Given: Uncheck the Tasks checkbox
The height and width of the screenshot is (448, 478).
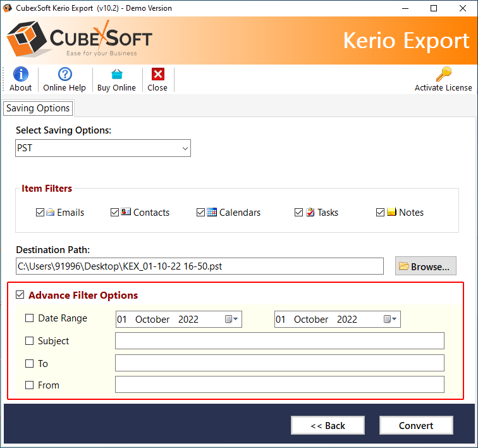Looking at the screenshot, I should 298,213.
